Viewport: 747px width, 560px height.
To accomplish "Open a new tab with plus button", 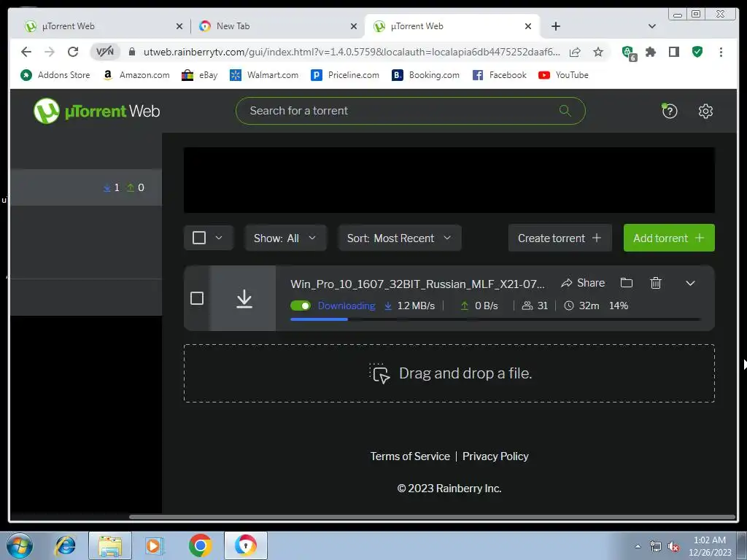I will coord(555,26).
